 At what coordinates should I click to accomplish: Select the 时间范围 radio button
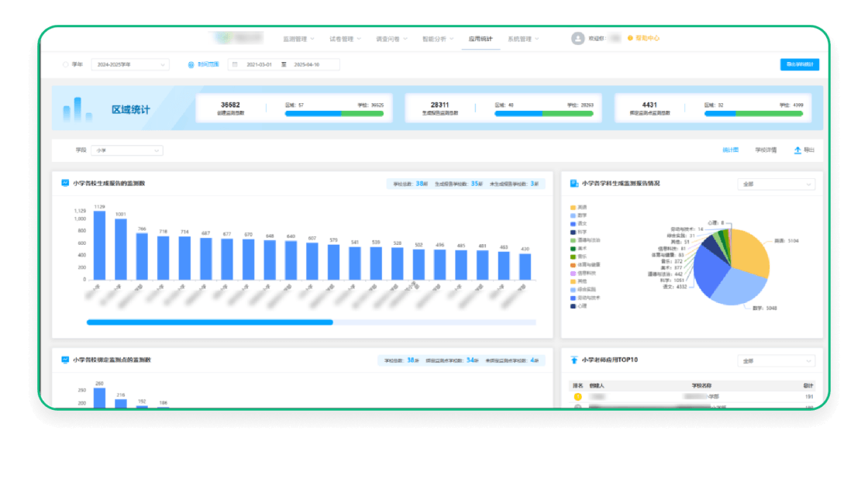pyautogui.click(x=191, y=65)
